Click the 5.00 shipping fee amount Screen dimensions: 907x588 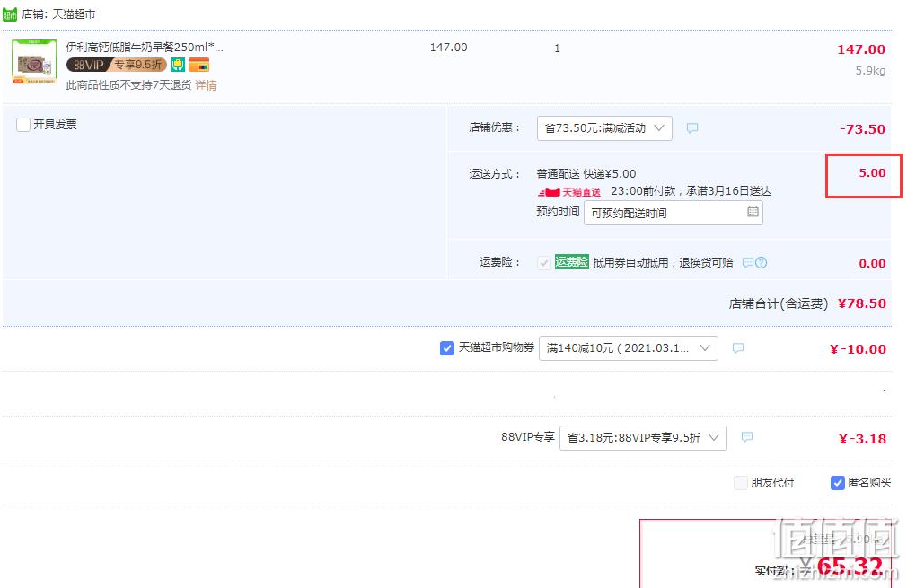click(872, 173)
